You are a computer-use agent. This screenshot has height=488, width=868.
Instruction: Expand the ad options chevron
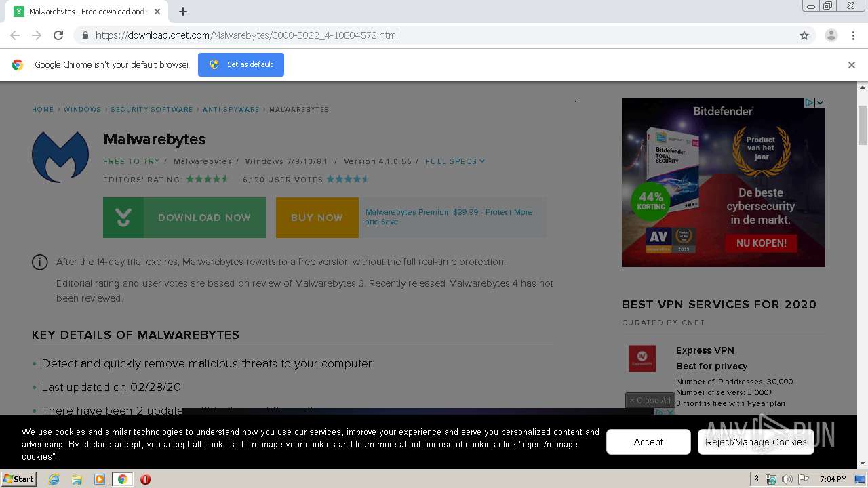pos(820,102)
